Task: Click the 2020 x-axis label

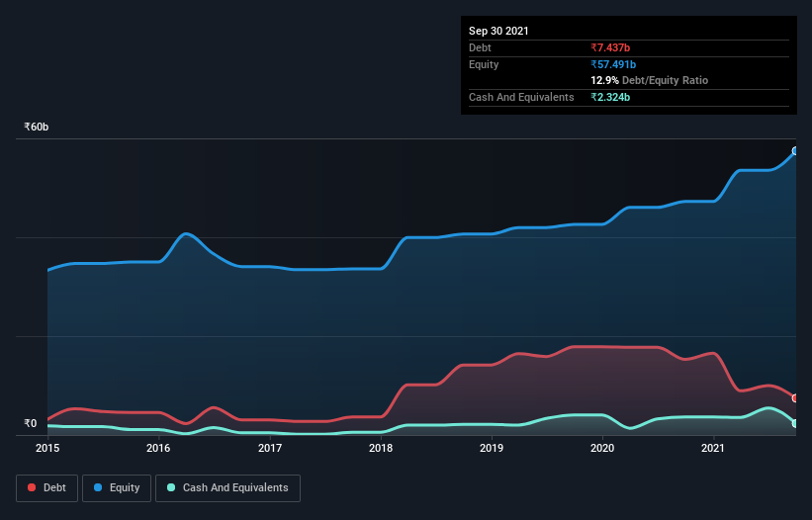Action: pyautogui.click(x=602, y=448)
